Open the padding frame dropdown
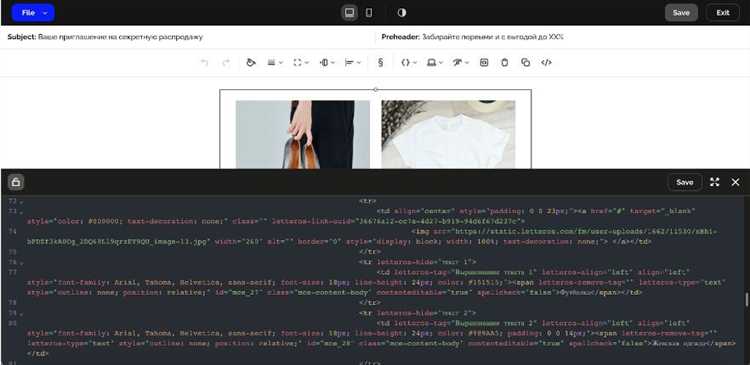Image resolution: width=750 pixels, height=365 pixels. coord(300,63)
